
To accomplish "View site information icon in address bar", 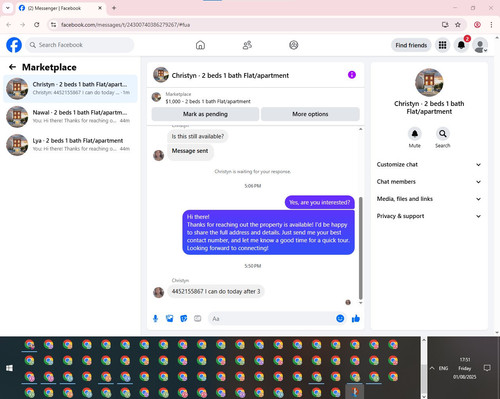I will [53, 25].
